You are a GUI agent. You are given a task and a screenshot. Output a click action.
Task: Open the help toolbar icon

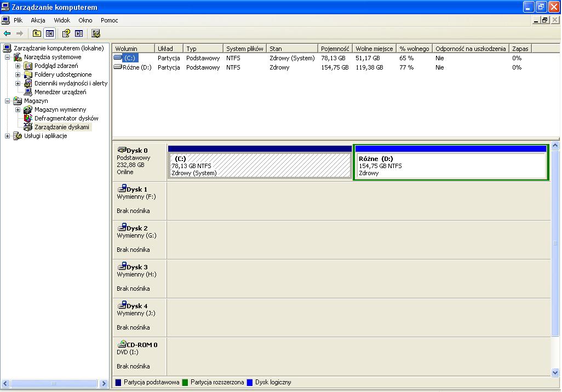66,34
